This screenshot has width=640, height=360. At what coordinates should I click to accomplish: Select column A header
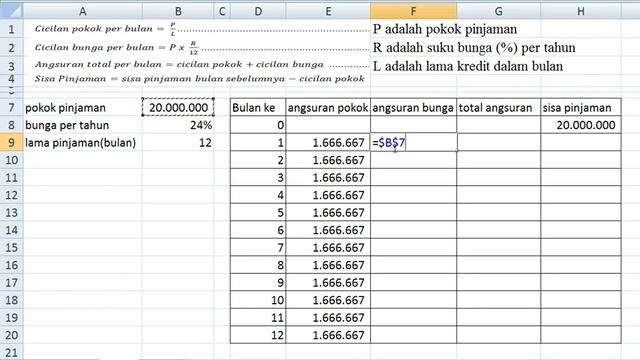click(82, 11)
